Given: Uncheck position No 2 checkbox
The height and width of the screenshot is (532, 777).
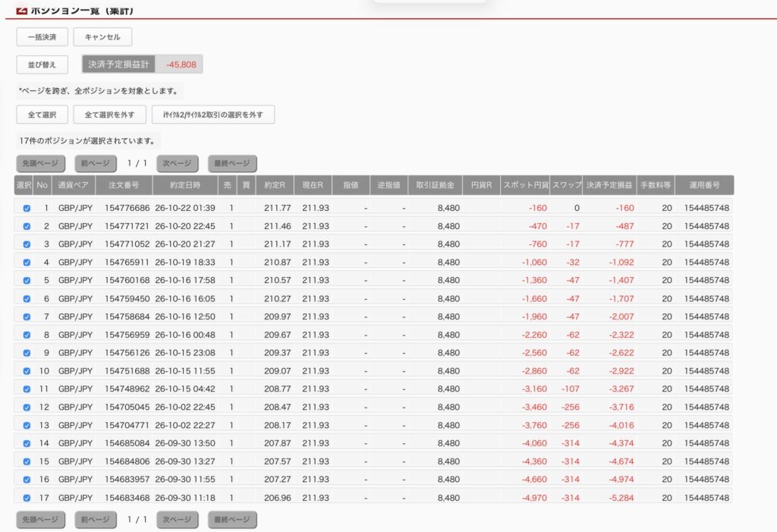Looking at the screenshot, I should coord(27,227).
